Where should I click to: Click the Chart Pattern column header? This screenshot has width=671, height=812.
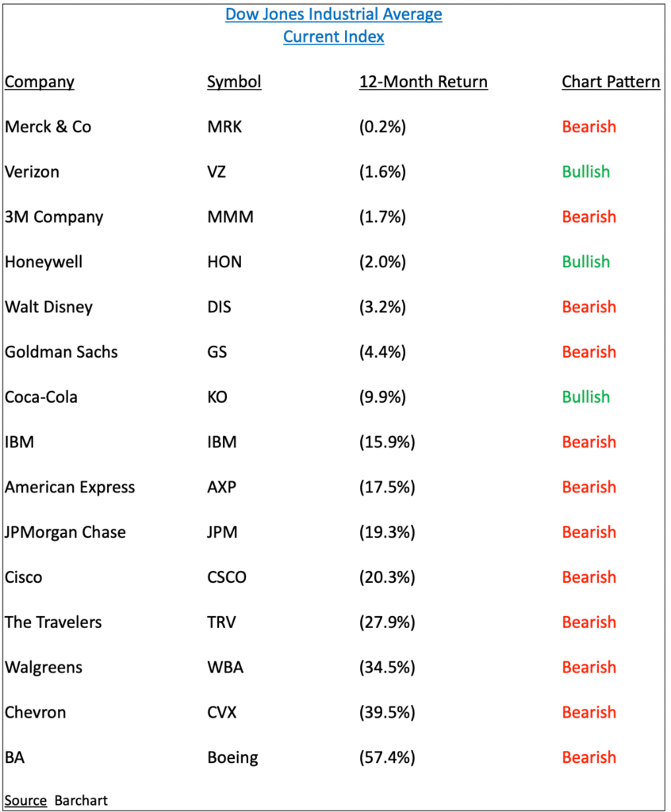tap(611, 82)
